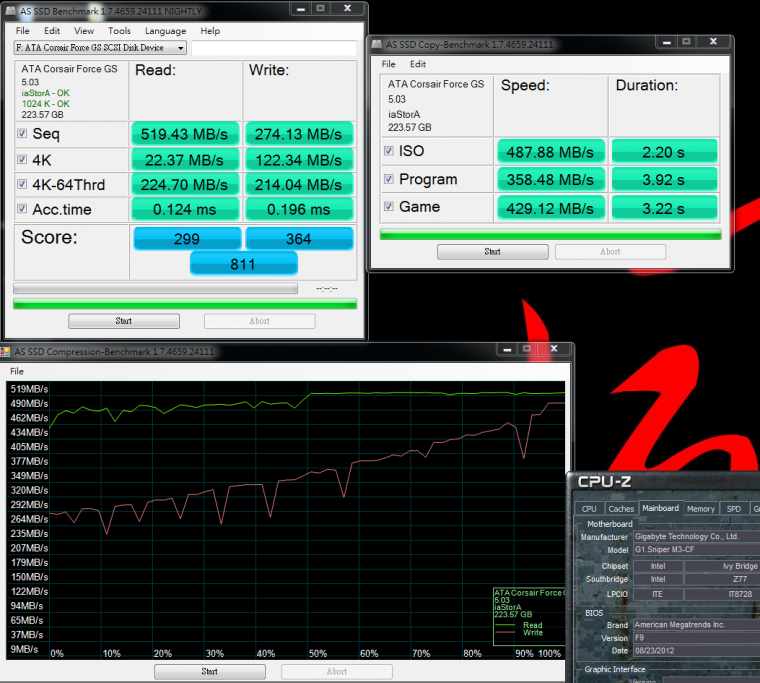The height and width of the screenshot is (683, 760).
Task: Open Tools menu in AS SSD Benchmark
Action: pyautogui.click(x=119, y=31)
